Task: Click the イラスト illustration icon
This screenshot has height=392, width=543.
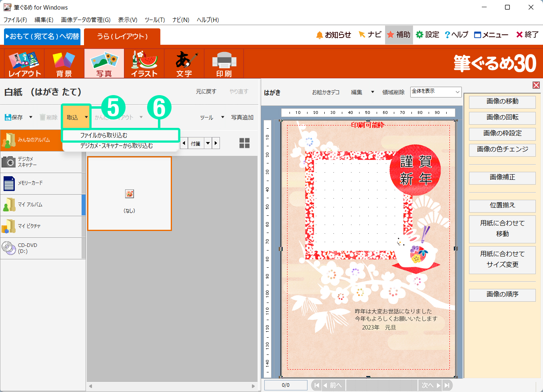Action: pyautogui.click(x=144, y=64)
